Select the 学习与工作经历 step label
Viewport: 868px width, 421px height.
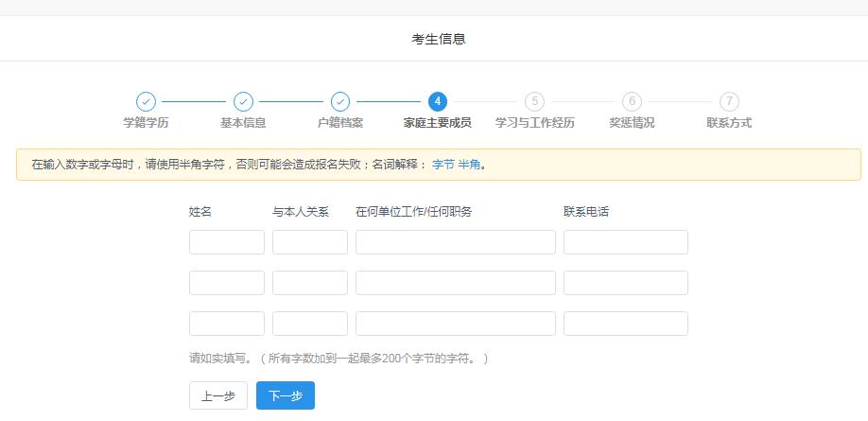534,123
